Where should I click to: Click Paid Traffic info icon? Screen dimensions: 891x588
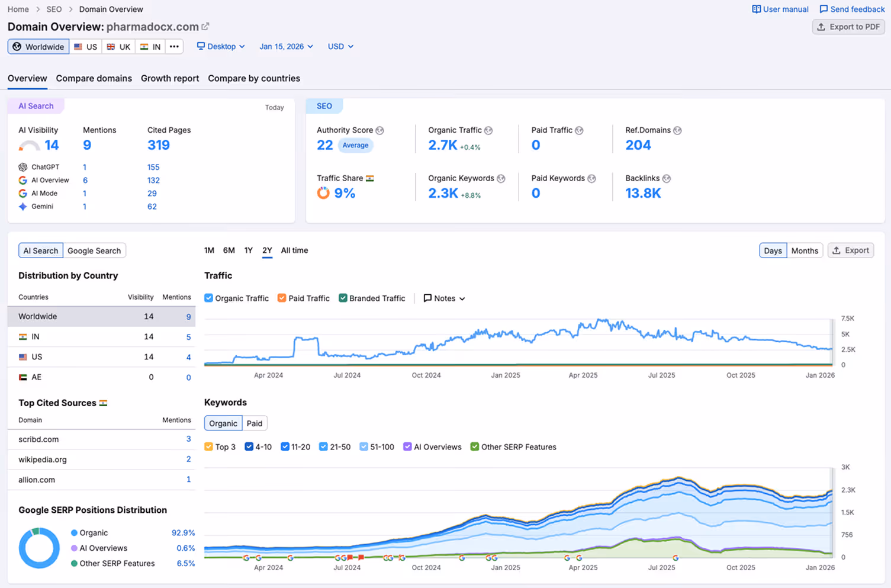[x=579, y=130]
